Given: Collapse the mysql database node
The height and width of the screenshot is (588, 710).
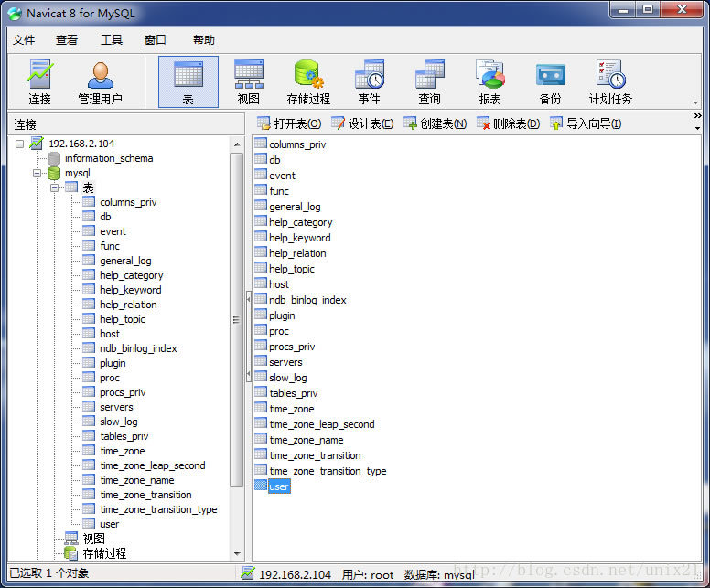Looking at the screenshot, I should pos(38,174).
